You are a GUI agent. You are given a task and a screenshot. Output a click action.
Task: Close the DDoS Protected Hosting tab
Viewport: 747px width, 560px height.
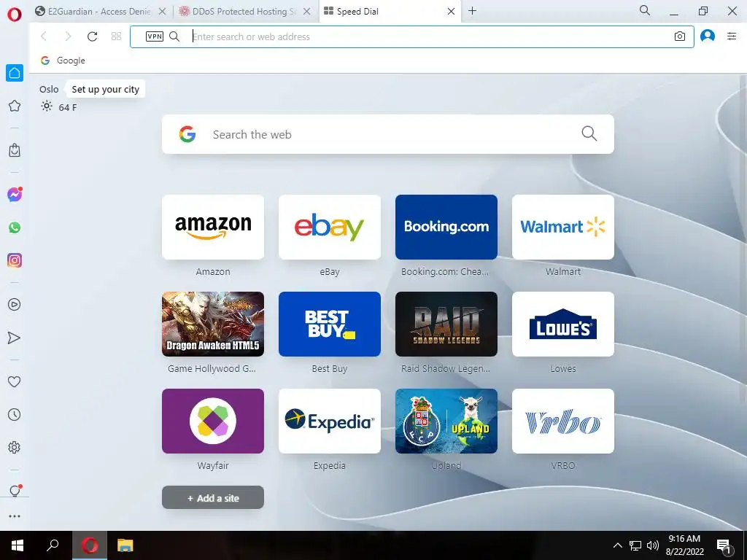tap(307, 12)
